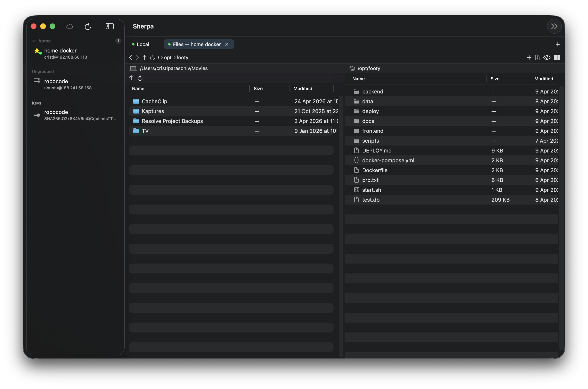Add a new tab with plus button

tap(557, 44)
